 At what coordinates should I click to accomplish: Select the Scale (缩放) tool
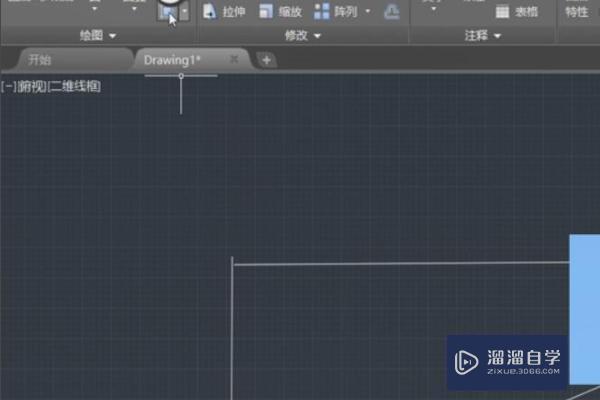[x=280, y=12]
